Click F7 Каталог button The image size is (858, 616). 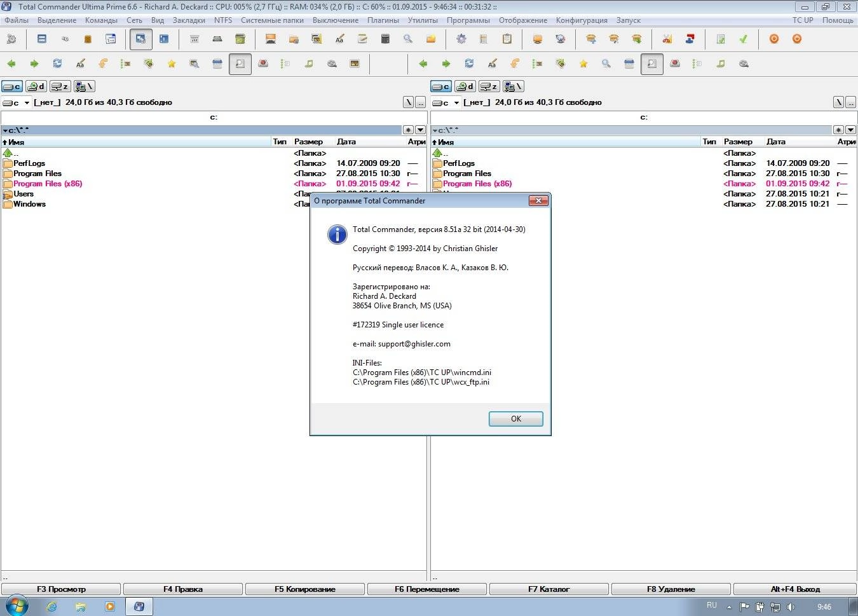click(x=549, y=589)
